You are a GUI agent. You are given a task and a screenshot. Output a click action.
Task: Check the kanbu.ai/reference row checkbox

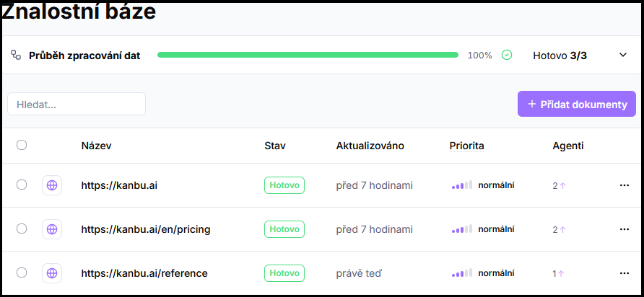(22, 272)
